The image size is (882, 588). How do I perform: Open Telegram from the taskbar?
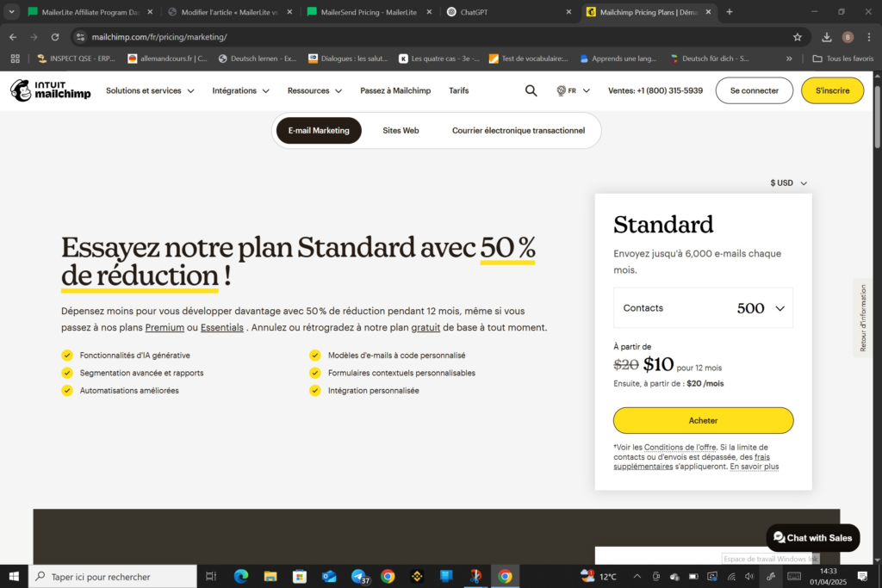(359, 576)
